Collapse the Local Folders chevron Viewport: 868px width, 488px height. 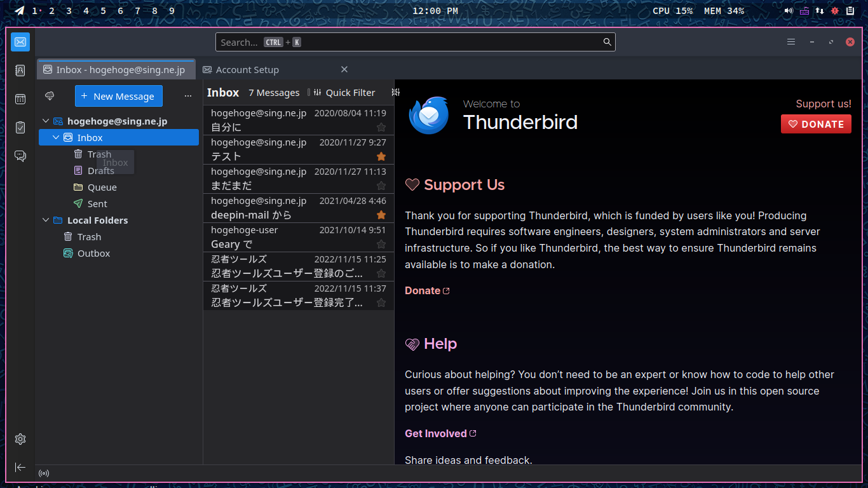[x=46, y=220]
